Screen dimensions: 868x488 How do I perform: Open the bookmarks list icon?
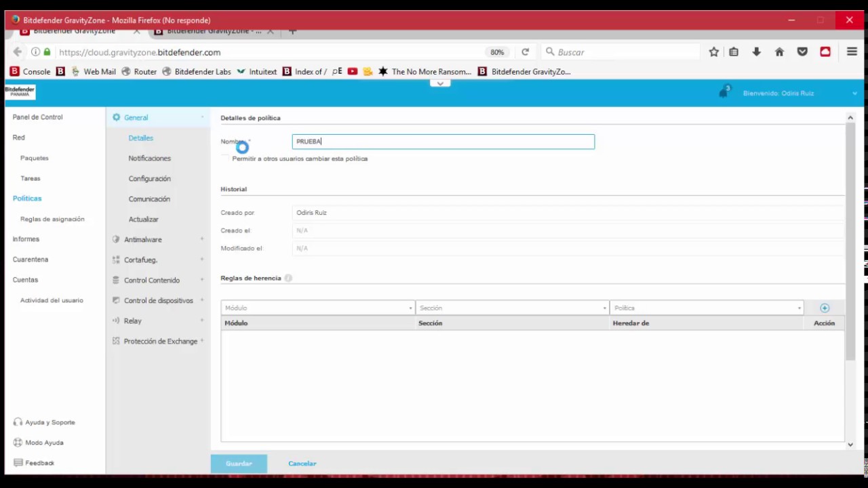(x=734, y=52)
